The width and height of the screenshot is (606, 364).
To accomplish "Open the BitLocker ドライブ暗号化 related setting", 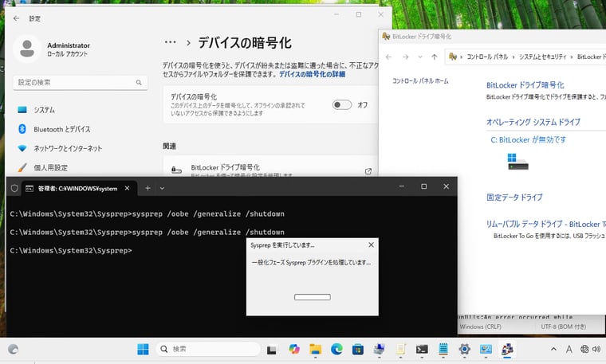I will tap(270, 166).
